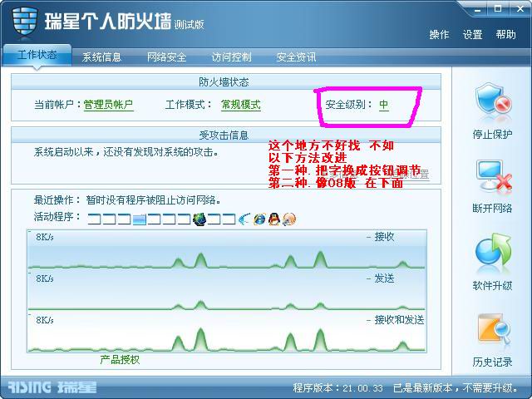Image resolution: width=532 pixels, height=399 pixels.
Task: Click the 安全级别 label
Action: pyautogui.click(x=349, y=105)
